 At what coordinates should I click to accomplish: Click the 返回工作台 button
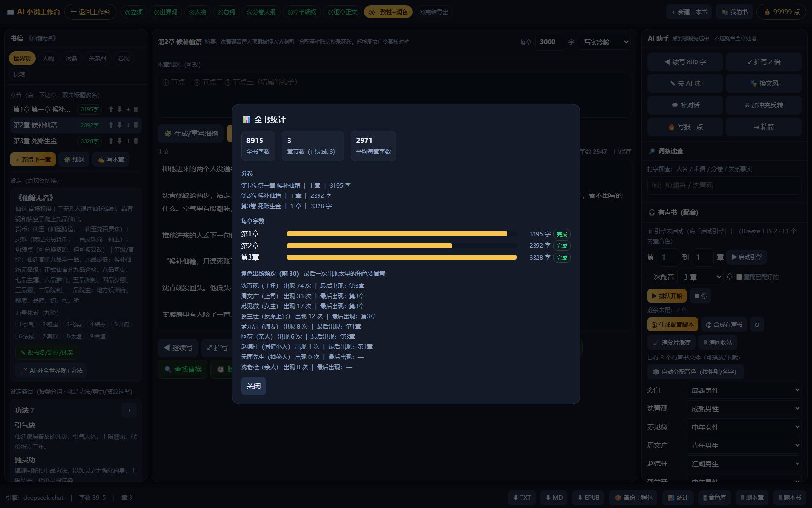click(90, 12)
